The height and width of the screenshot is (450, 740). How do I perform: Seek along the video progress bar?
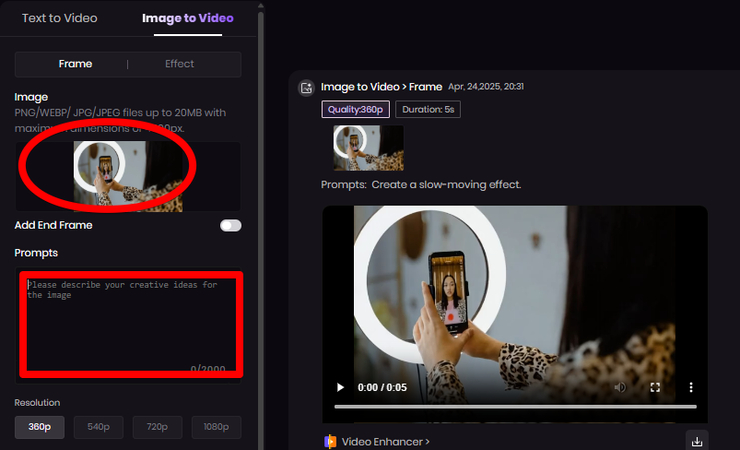(515, 406)
